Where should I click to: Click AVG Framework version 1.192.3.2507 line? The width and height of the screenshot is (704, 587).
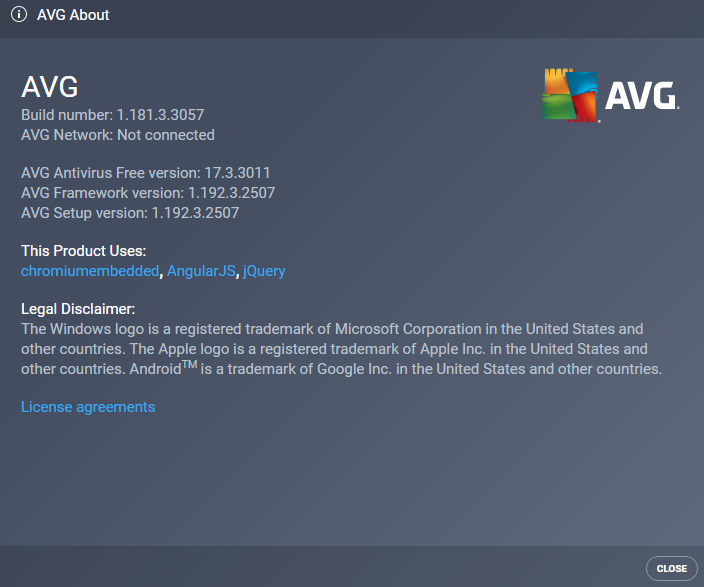tap(148, 193)
